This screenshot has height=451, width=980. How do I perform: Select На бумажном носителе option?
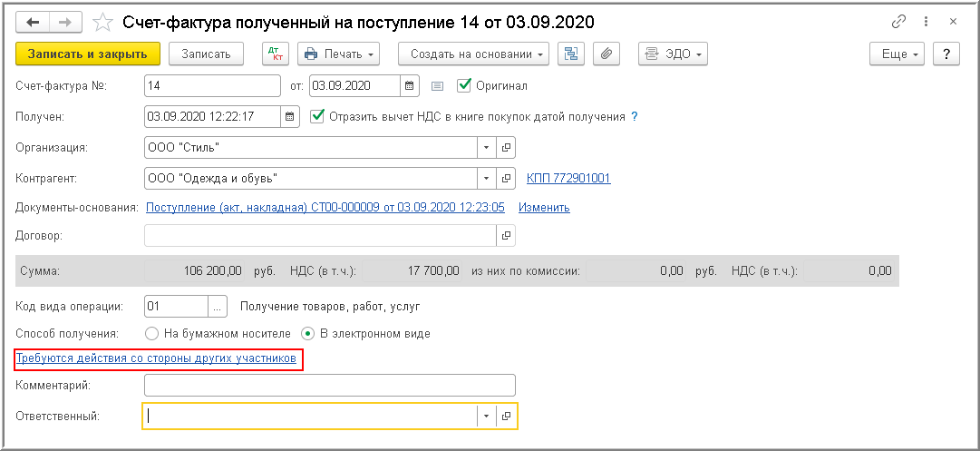[x=151, y=333]
